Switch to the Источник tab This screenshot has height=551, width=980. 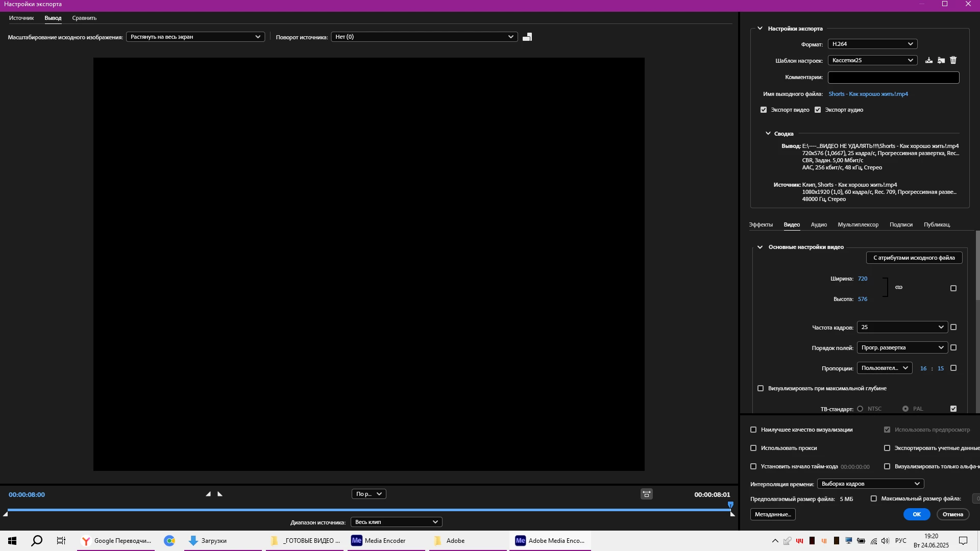[x=21, y=18]
